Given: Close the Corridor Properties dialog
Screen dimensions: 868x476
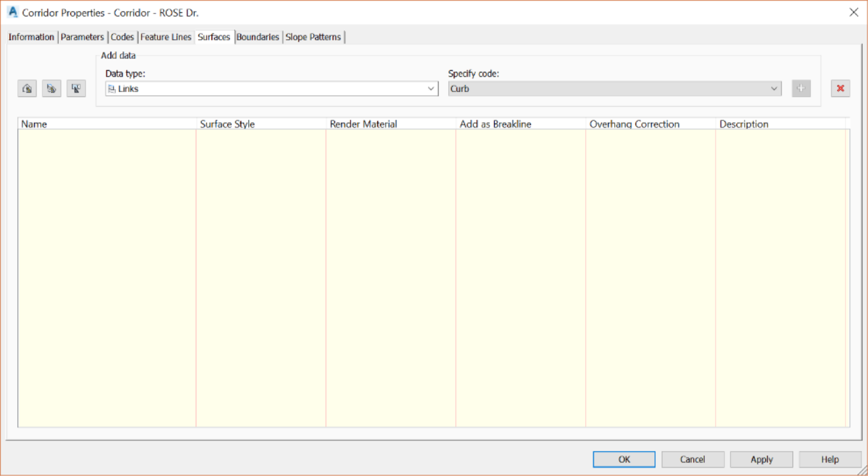Looking at the screenshot, I should [x=854, y=12].
